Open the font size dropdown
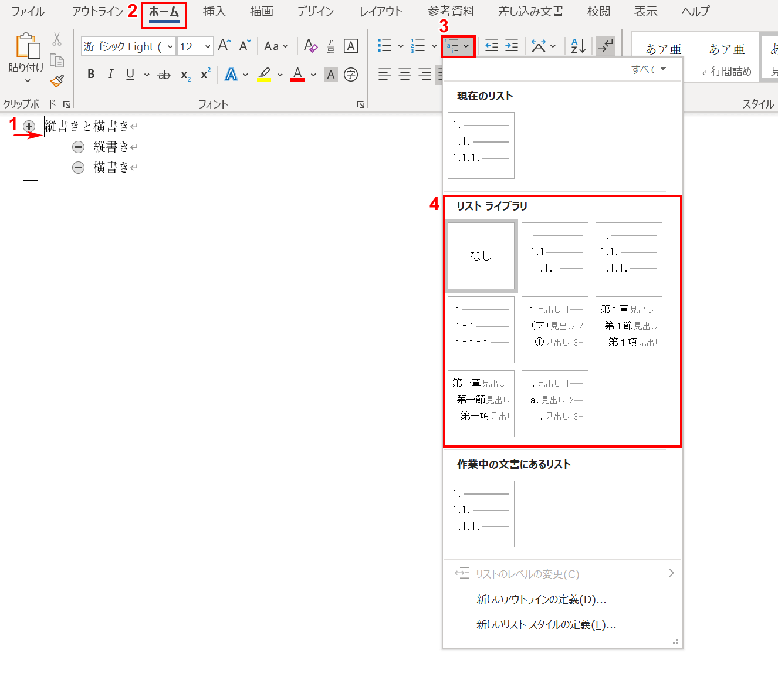The height and width of the screenshot is (700, 778). [207, 46]
